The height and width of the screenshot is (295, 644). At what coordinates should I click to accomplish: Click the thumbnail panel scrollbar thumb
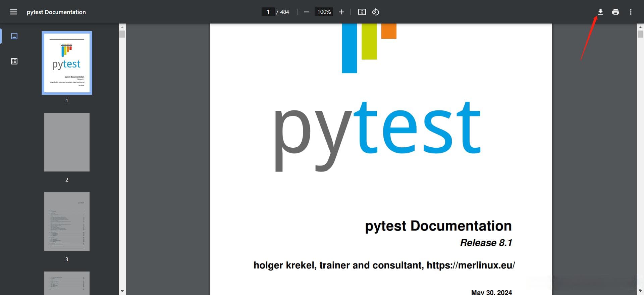[122, 34]
